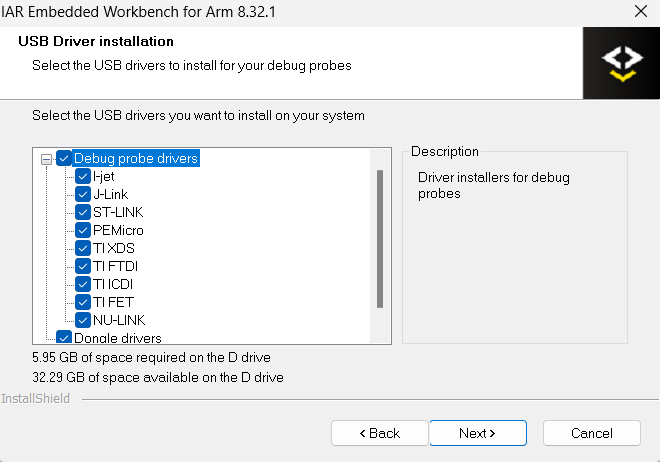Toggle the NU-LINK driver checkbox
This screenshot has height=462, width=660.
point(83,320)
